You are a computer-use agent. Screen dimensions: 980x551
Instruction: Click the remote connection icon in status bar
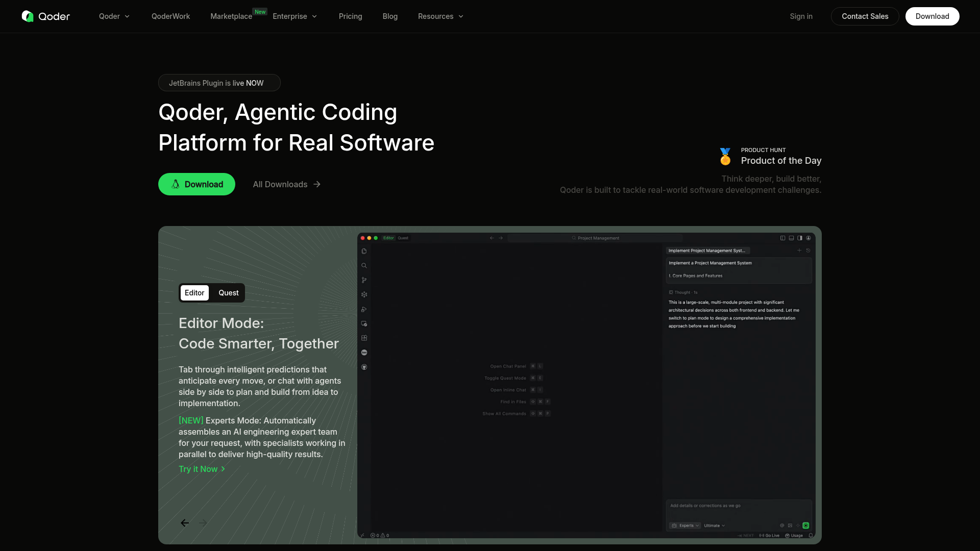pyautogui.click(x=362, y=536)
